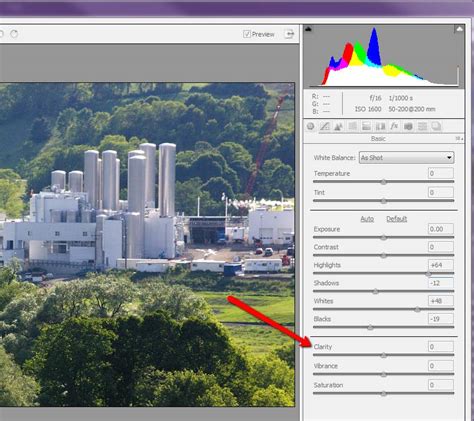Click the Blacks slider handle
474x421 pixels.
click(x=370, y=328)
